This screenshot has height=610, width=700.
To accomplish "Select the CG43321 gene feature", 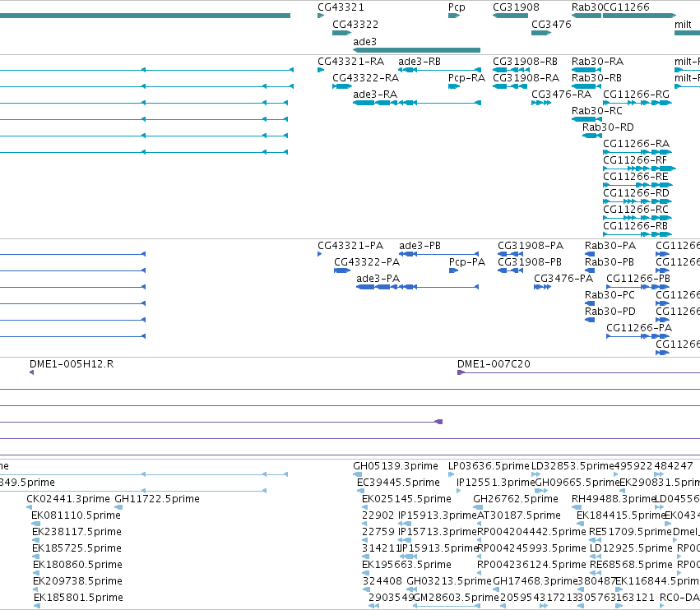I will point(321,16).
